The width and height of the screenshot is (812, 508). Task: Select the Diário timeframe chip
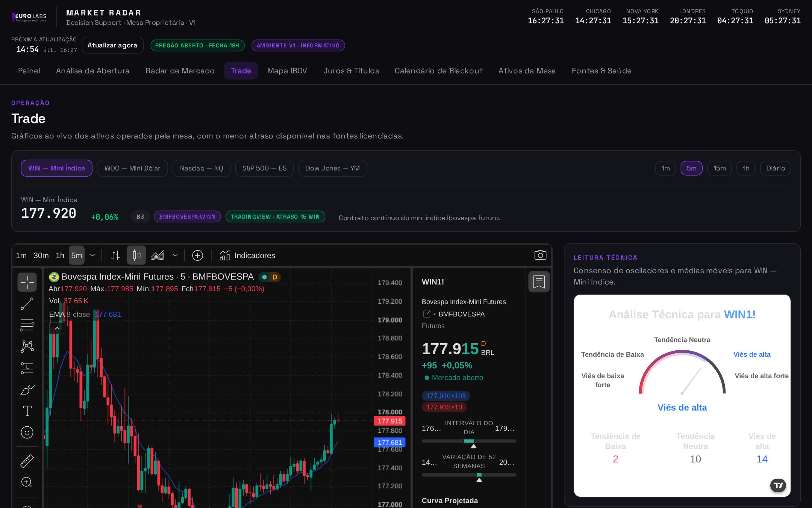(776, 168)
